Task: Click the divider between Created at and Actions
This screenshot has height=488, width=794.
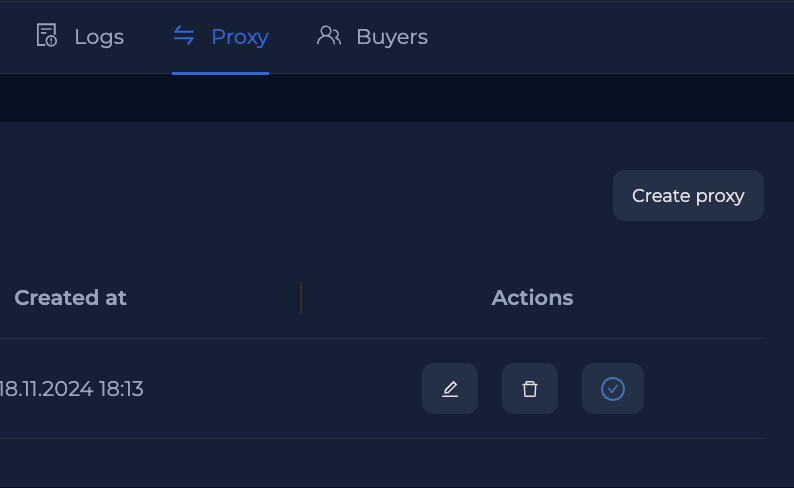Action: pyautogui.click(x=301, y=298)
